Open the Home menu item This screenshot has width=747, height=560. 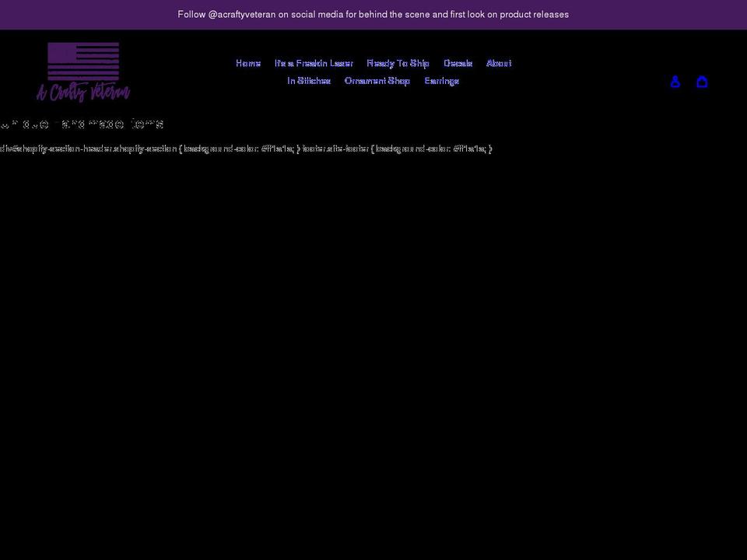248,63
